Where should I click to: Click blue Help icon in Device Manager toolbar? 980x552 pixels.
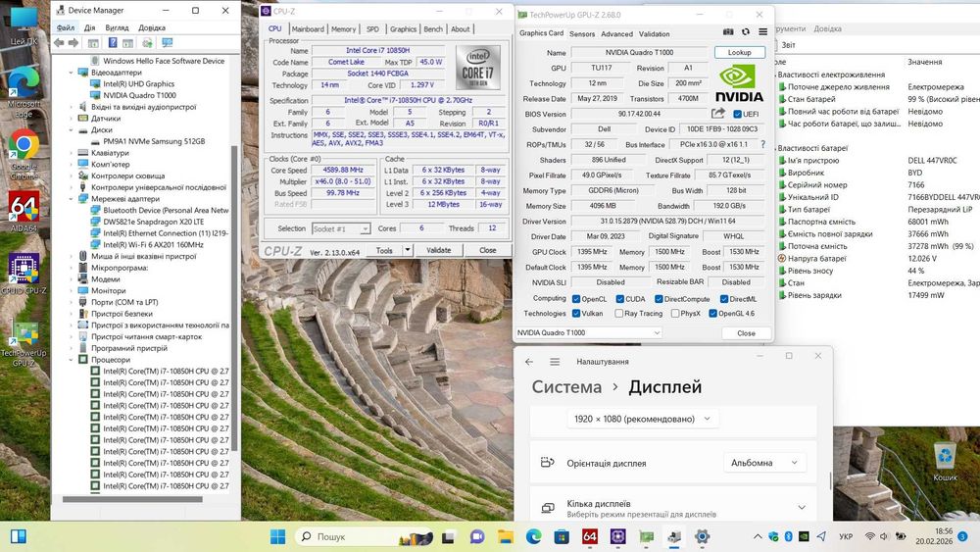[113, 43]
